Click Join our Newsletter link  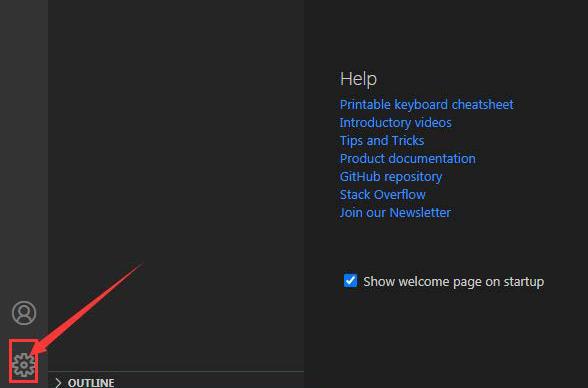395,213
